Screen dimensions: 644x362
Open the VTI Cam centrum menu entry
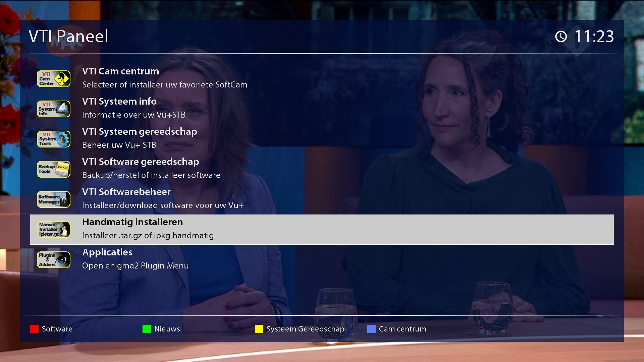click(120, 71)
